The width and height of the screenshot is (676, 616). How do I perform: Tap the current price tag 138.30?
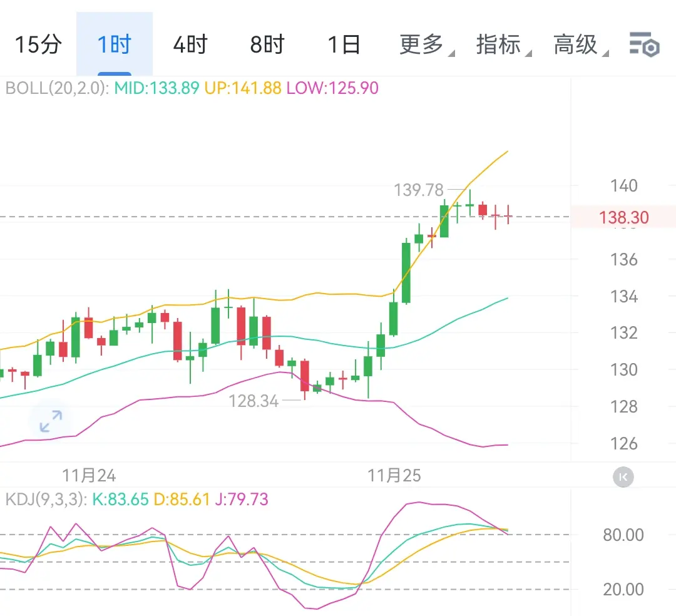tap(623, 218)
